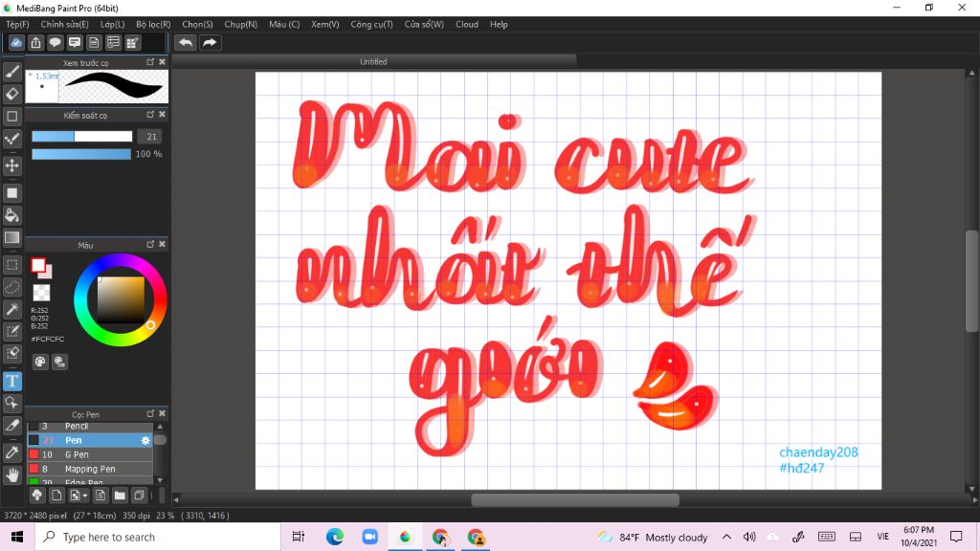Select the Shape brush tool
This screenshot has height=551, width=980.
click(x=11, y=116)
